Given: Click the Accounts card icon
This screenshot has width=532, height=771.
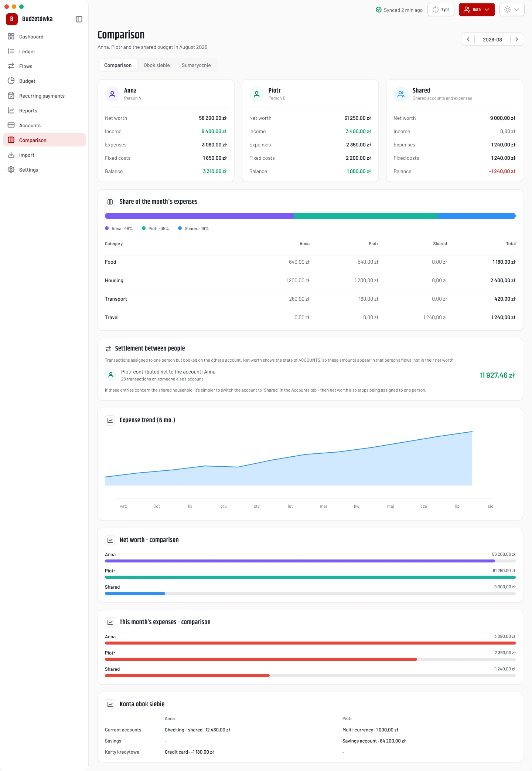Looking at the screenshot, I should pyautogui.click(x=11, y=125).
